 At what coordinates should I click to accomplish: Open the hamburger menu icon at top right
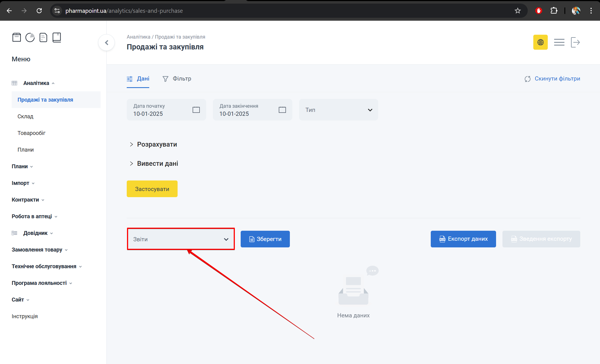tap(559, 42)
